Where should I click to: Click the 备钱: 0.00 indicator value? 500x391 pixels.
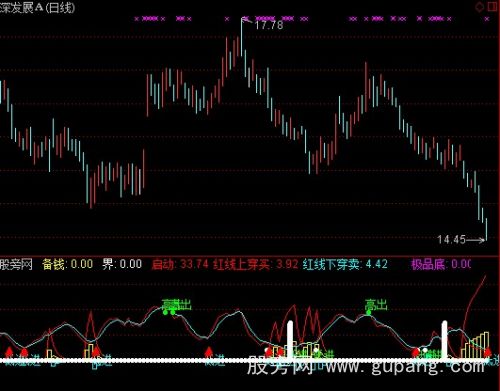[x=68, y=264]
